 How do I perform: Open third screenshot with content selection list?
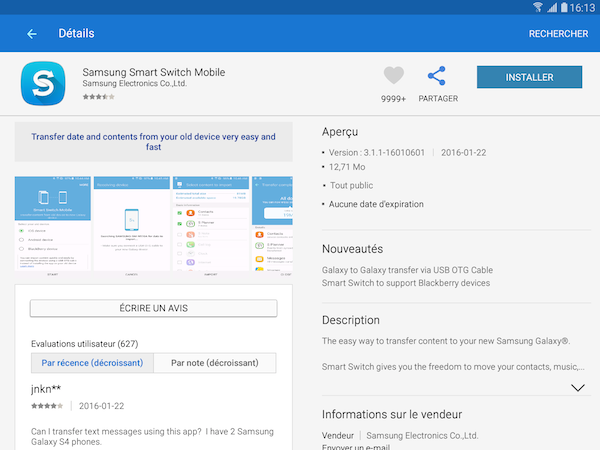211,226
